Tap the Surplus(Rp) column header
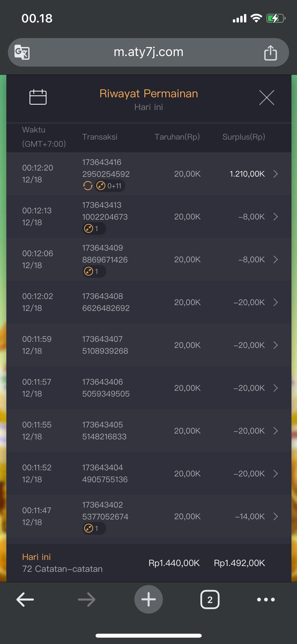 pos(243,137)
